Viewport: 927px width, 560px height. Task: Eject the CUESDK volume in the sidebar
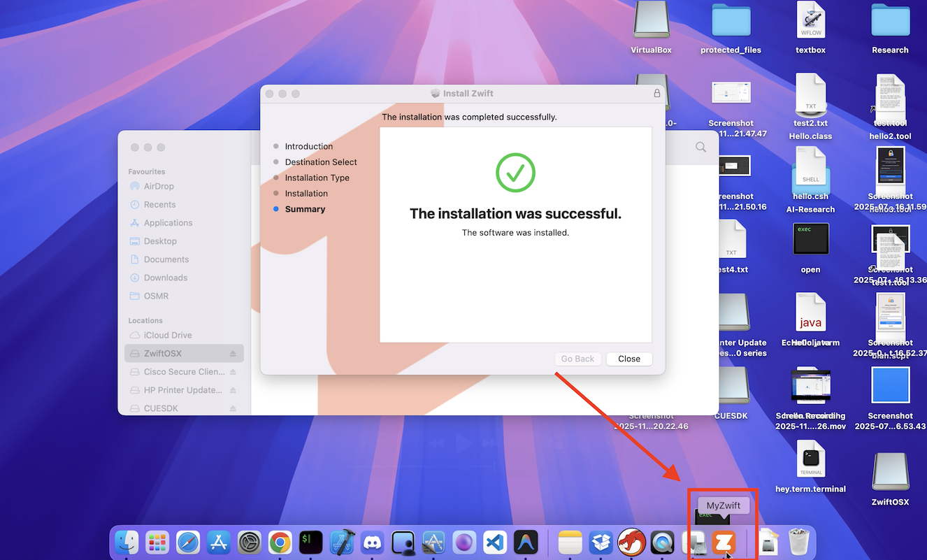(233, 408)
